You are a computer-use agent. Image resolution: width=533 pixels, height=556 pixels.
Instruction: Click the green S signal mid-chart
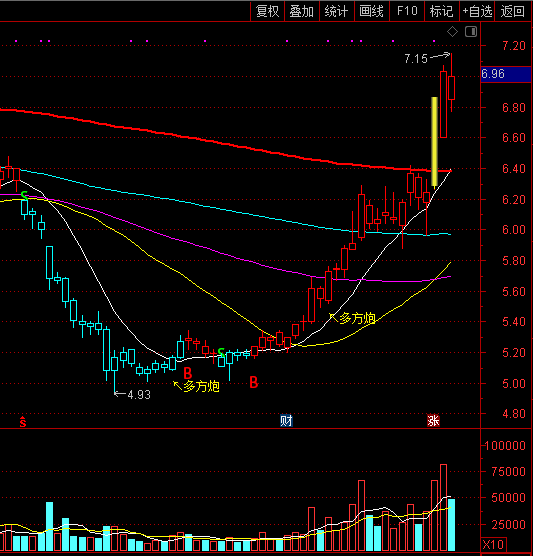221,352
